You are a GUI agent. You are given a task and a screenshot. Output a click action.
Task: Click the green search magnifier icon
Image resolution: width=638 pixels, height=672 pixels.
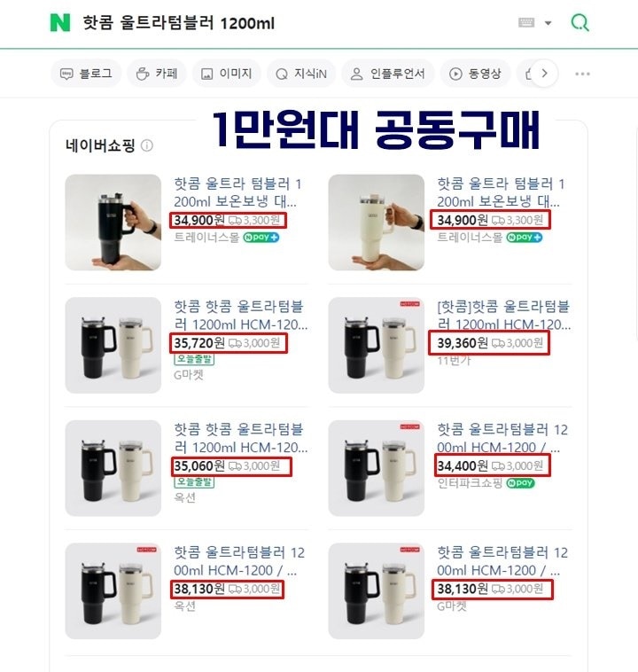click(x=580, y=22)
